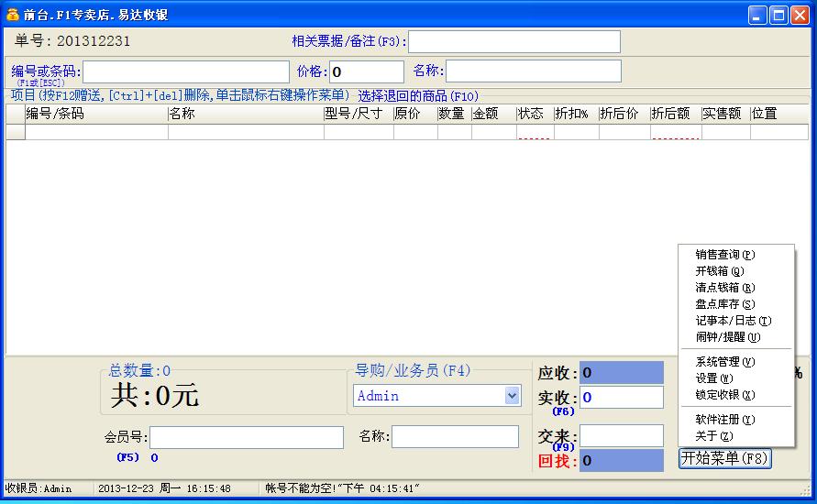
Task: Expand the 导购/业务员 Admin dropdown
Action: coord(512,396)
